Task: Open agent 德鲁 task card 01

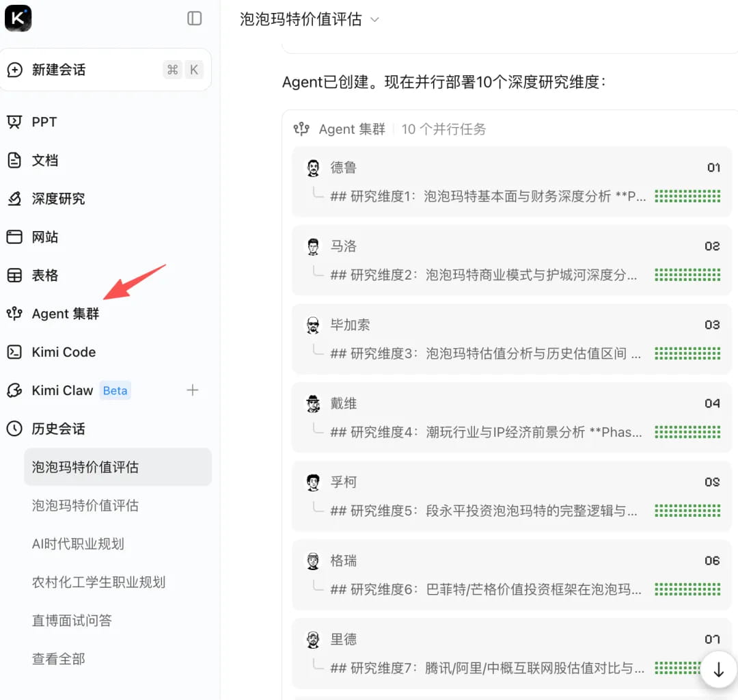Action: click(x=512, y=182)
